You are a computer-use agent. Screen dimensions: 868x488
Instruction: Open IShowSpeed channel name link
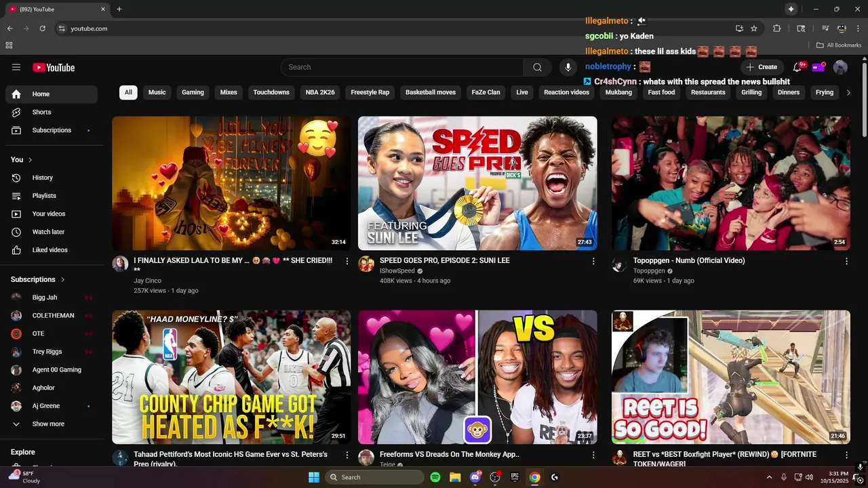397,271
